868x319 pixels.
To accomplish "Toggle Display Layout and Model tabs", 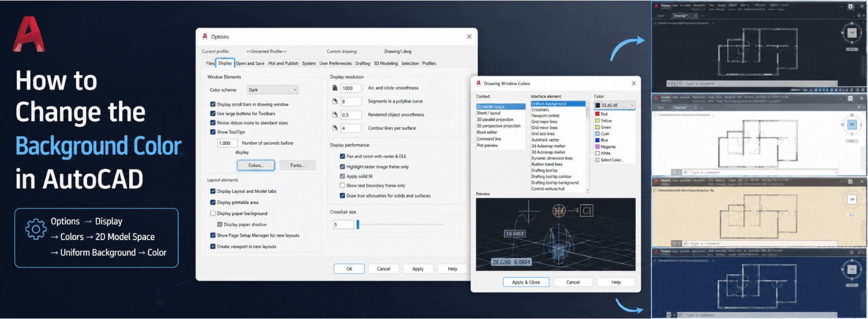I will pyautogui.click(x=213, y=192).
